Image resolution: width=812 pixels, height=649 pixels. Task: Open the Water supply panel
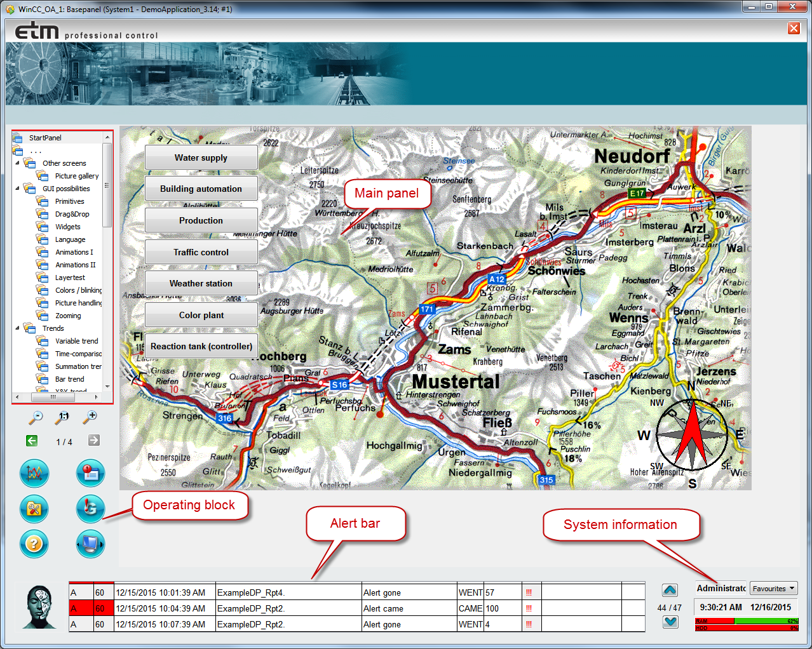tap(201, 157)
